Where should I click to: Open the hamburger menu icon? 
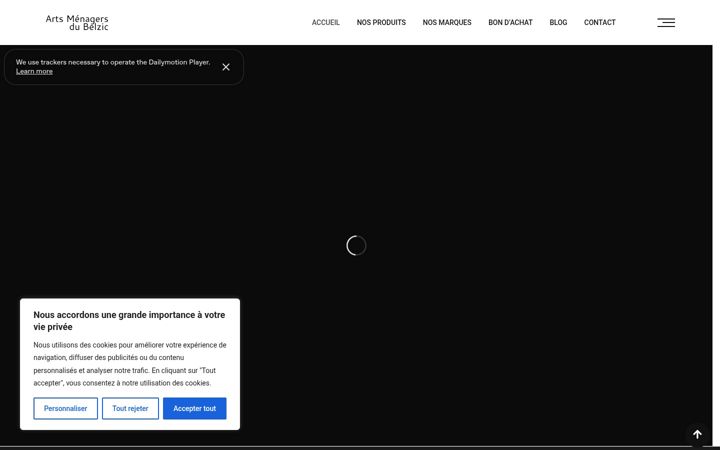tap(666, 22)
